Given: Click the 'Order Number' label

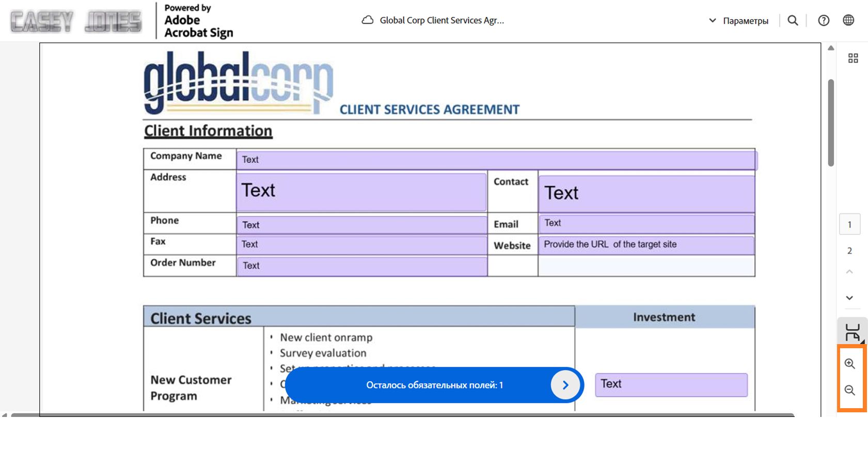Looking at the screenshot, I should tap(183, 263).
